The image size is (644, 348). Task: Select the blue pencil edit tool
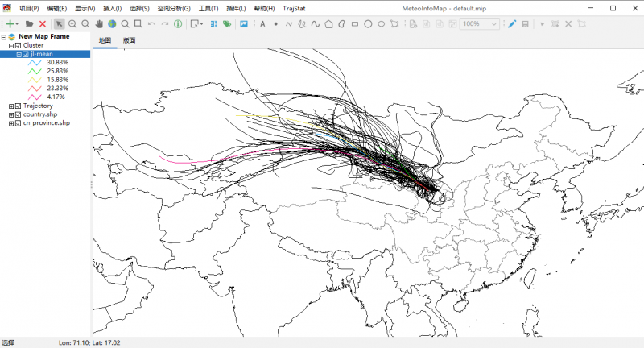tap(512, 24)
